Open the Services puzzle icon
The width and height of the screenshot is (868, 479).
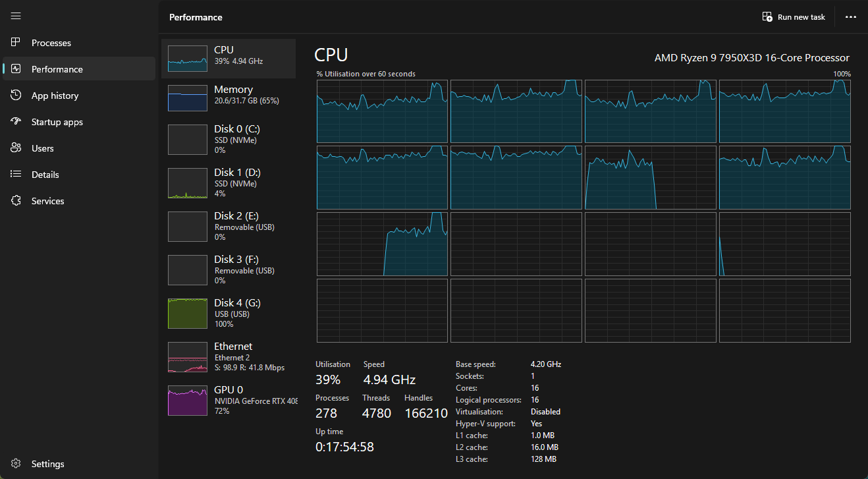click(16, 201)
